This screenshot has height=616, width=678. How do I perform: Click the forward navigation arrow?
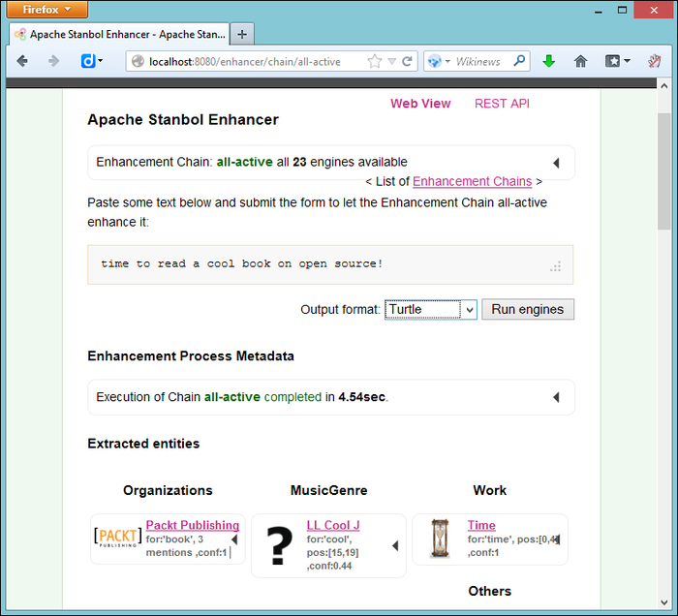click(x=53, y=61)
